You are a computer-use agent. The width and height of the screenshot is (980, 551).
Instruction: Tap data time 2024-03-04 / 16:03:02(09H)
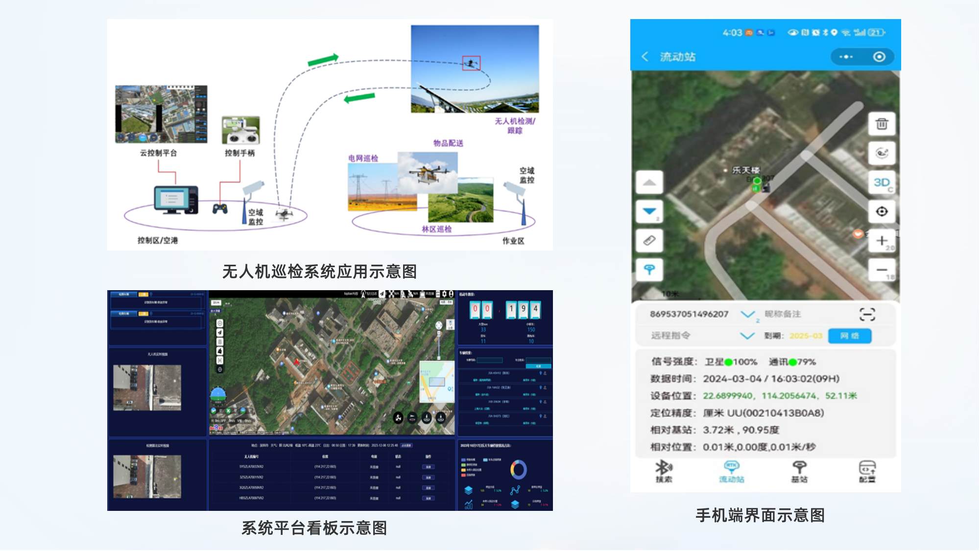coord(771,379)
